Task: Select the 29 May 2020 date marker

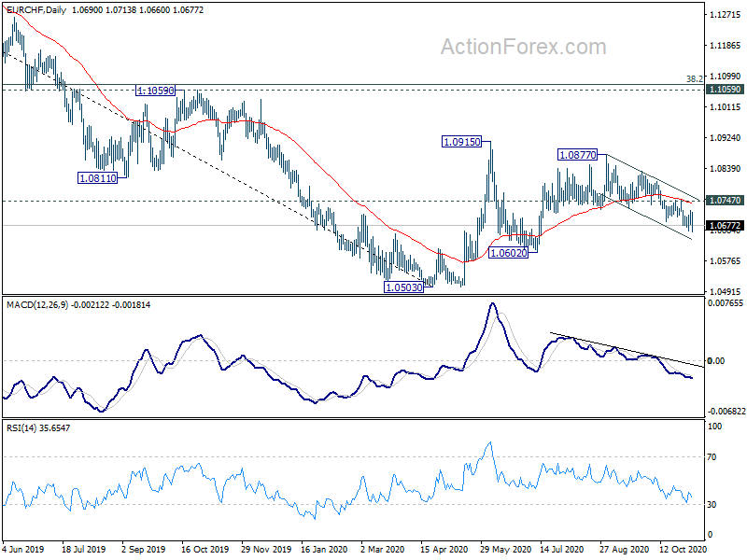Action: click(505, 549)
